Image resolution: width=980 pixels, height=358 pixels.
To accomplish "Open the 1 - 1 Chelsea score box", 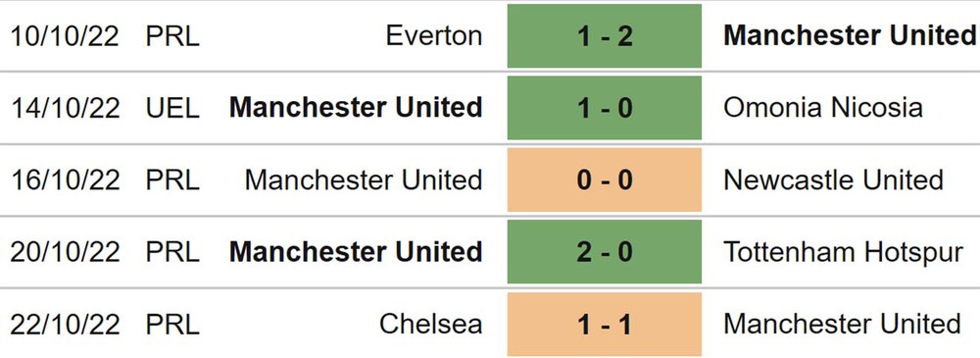I will click(605, 325).
